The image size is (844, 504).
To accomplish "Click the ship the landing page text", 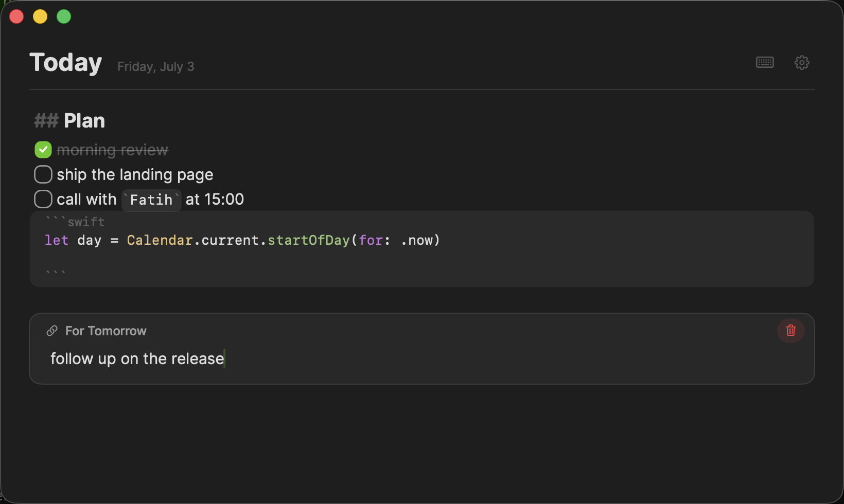I will pos(135,175).
